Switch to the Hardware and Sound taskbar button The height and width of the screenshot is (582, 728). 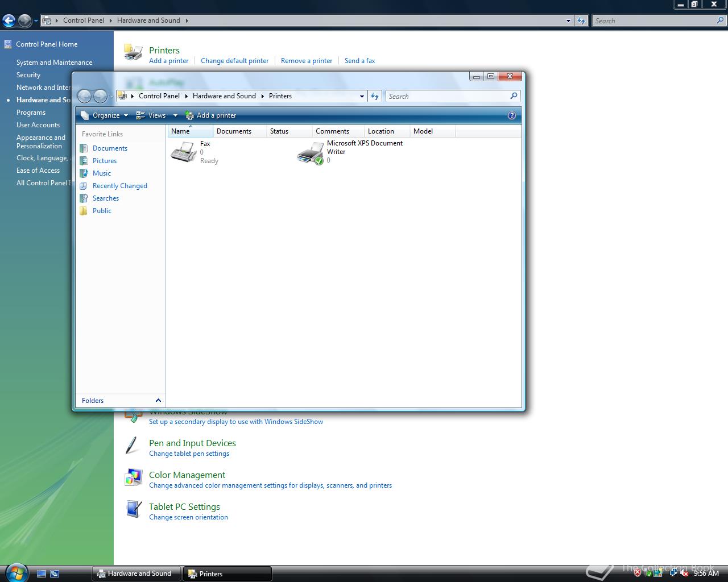(136, 573)
